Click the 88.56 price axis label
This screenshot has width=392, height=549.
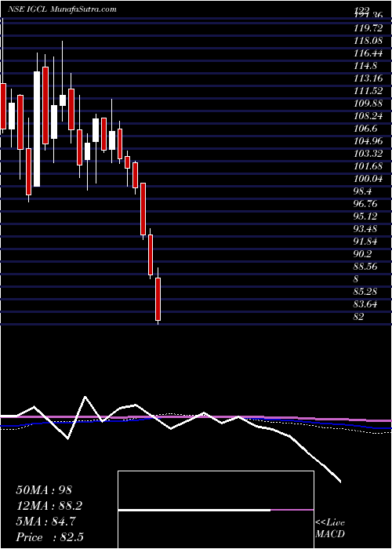point(365,267)
